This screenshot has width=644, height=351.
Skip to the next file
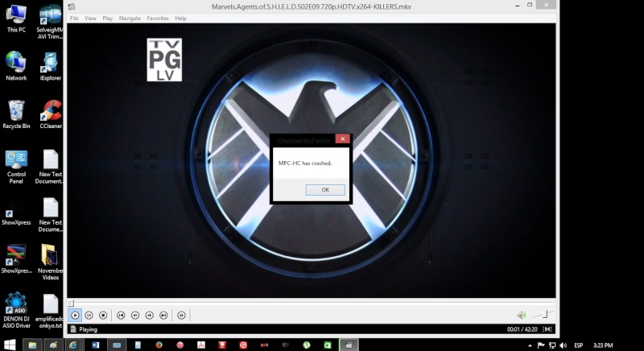163,316
